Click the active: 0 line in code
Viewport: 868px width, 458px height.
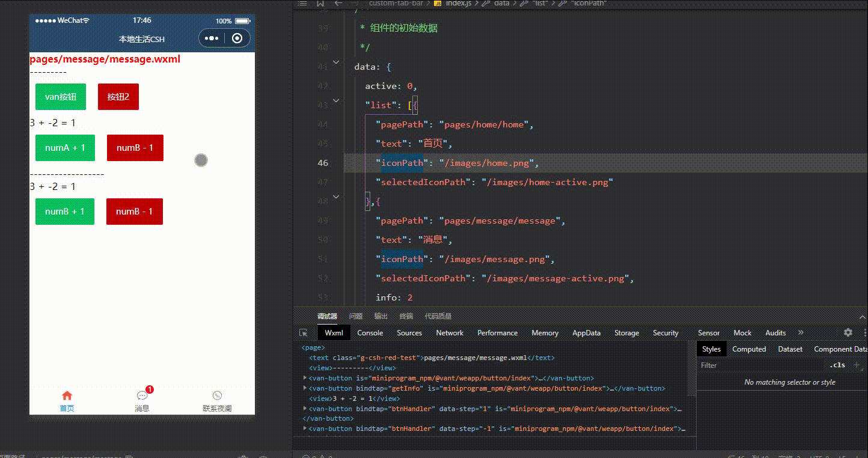(391, 86)
